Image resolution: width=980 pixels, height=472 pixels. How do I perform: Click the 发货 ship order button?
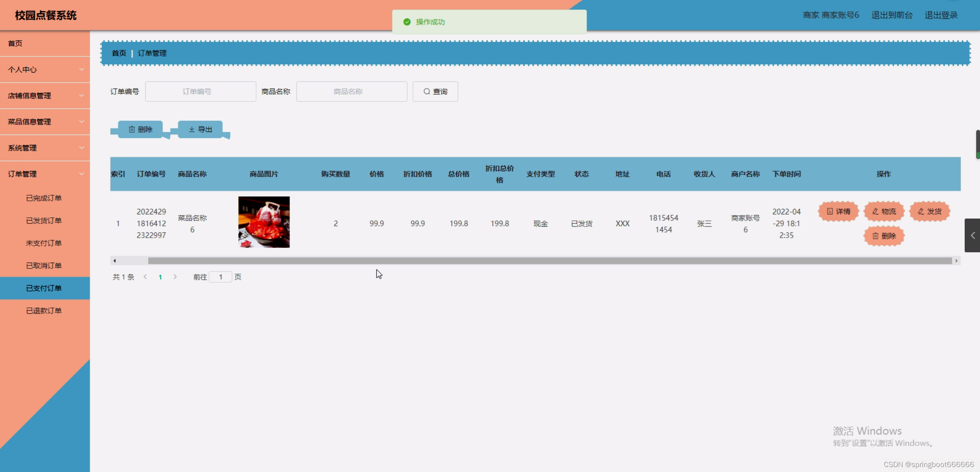click(929, 211)
